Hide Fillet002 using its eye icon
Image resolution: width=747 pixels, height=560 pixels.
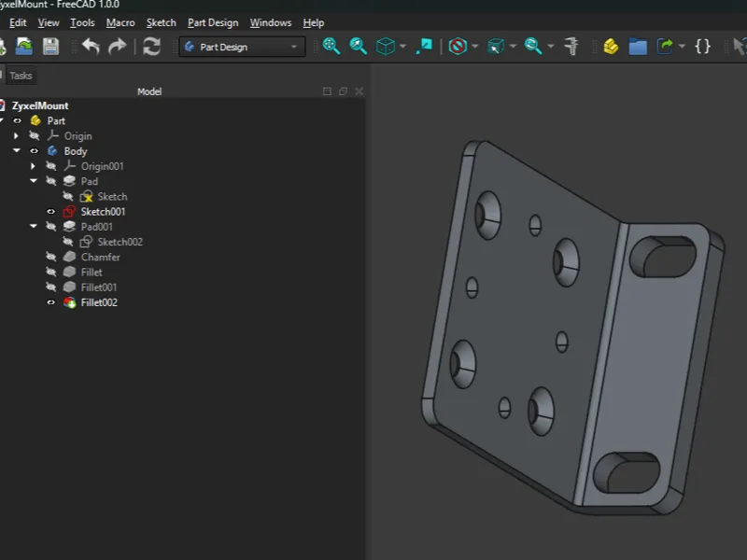51,302
